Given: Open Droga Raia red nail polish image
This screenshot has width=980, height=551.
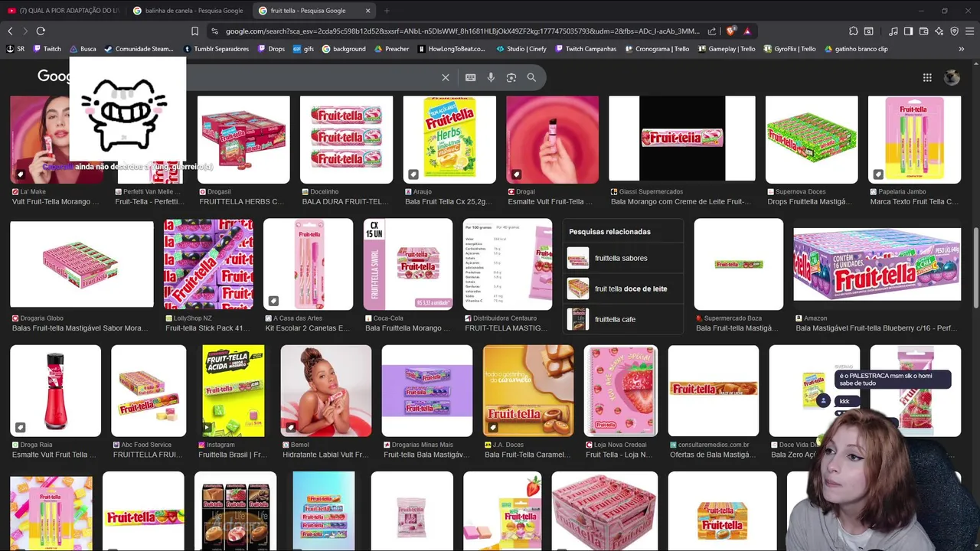Looking at the screenshot, I should (55, 390).
